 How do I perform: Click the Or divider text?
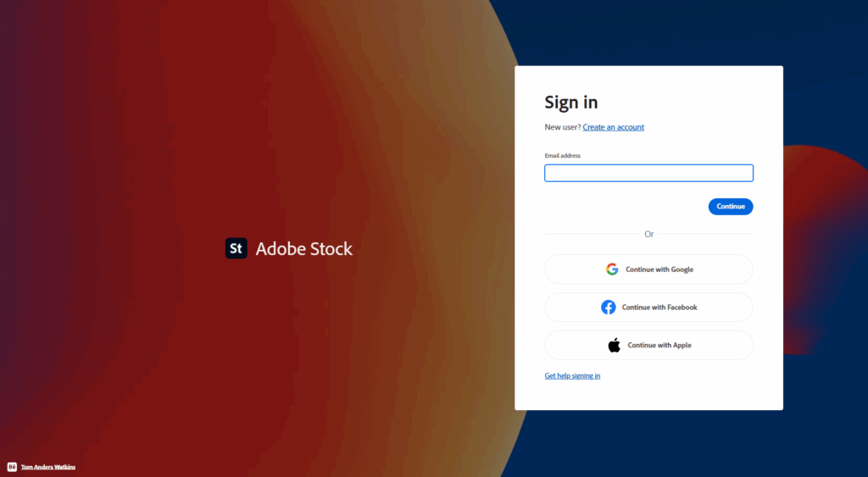coord(648,234)
